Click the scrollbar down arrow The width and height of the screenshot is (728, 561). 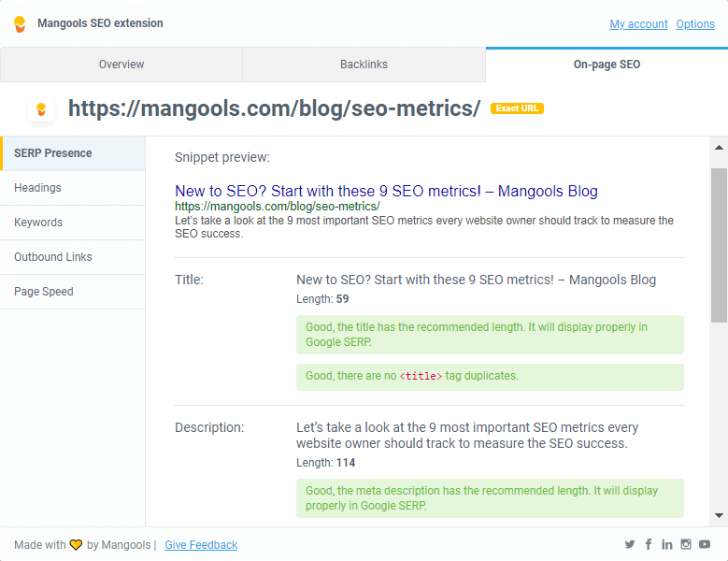720,515
